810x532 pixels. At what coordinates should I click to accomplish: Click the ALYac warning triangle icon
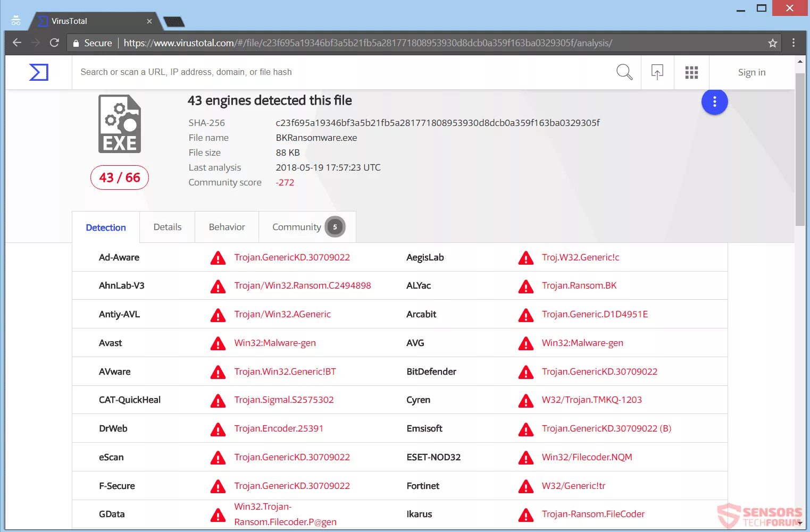click(x=525, y=286)
